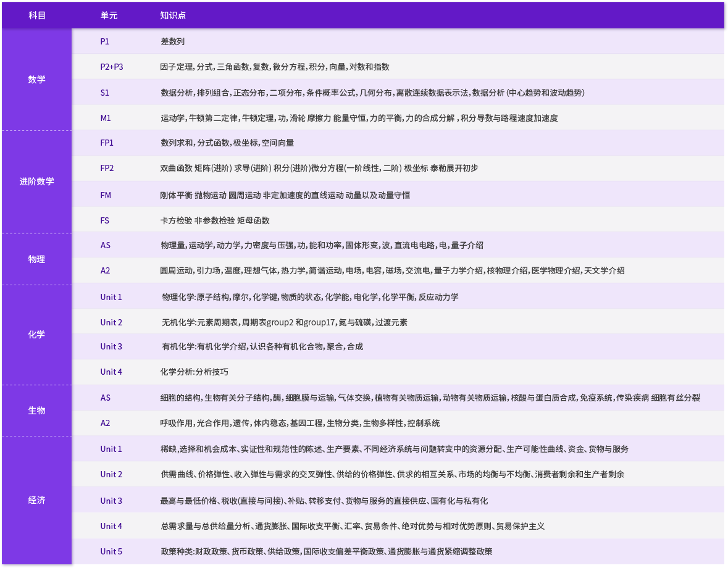This screenshot has height=568, width=728.
Task: Click the Unit 5 label under 经济
Action: click(x=111, y=551)
